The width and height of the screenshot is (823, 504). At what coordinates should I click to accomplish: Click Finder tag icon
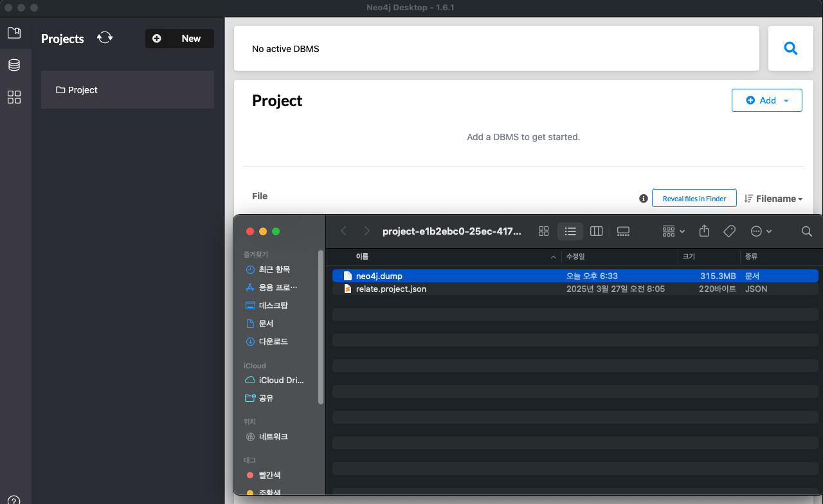(729, 231)
